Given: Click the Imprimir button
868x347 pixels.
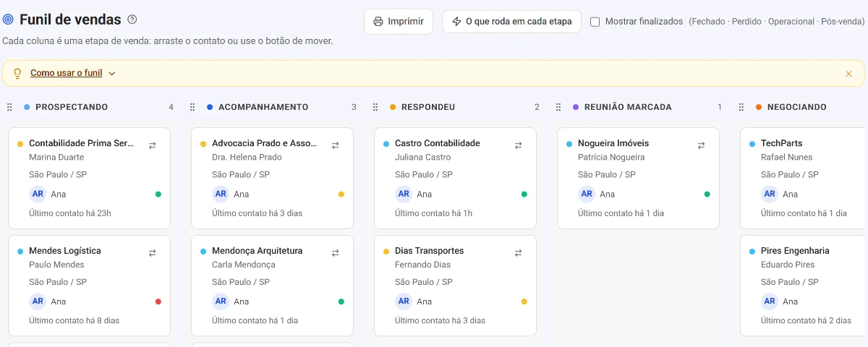Looking at the screenshot, I should (x=399, y=22).
